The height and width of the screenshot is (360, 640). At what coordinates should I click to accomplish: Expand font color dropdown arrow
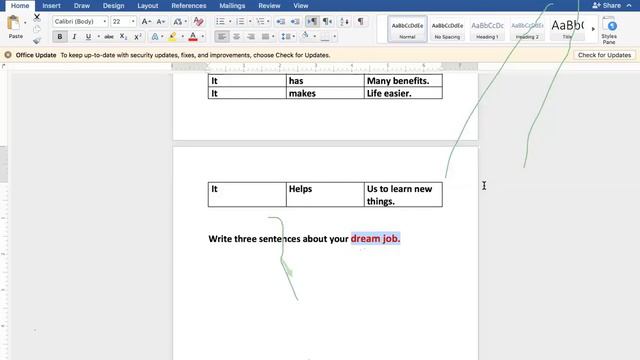pyautogui.click(x=203, y=37)
